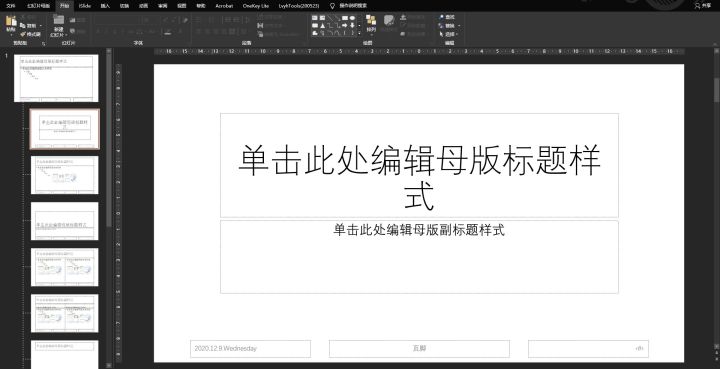The height and width of the screenshot is (369, 720).
Task: Pick the text box shape in shapes gallery
Action: [315, 18]
